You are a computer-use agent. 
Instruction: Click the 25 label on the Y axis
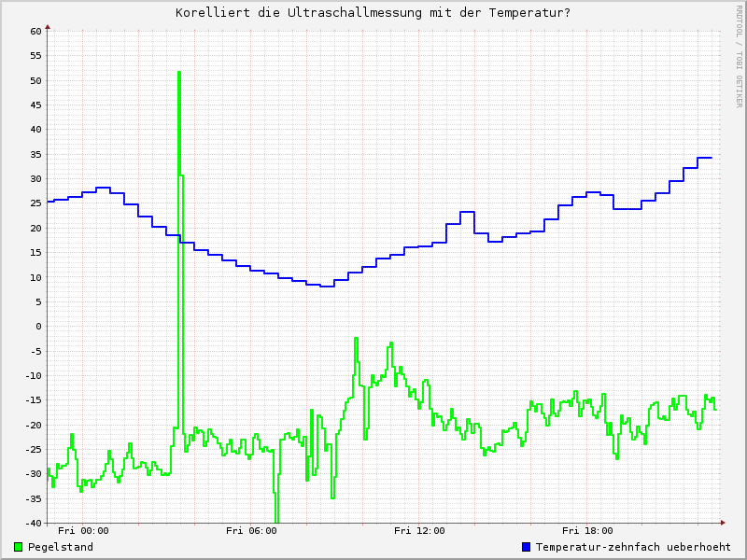35,203
